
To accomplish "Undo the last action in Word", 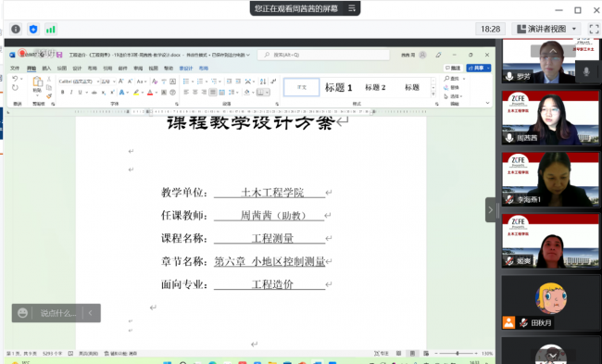I will [x=15, y=79].
